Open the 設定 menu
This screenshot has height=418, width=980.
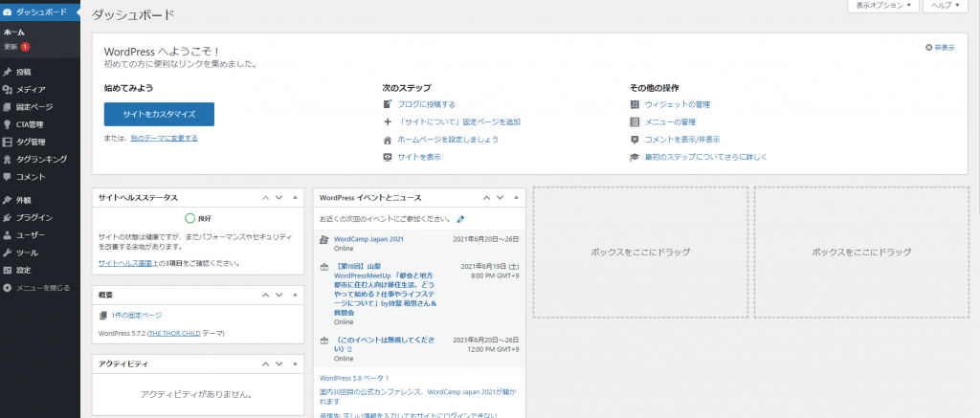pos(40,271)
